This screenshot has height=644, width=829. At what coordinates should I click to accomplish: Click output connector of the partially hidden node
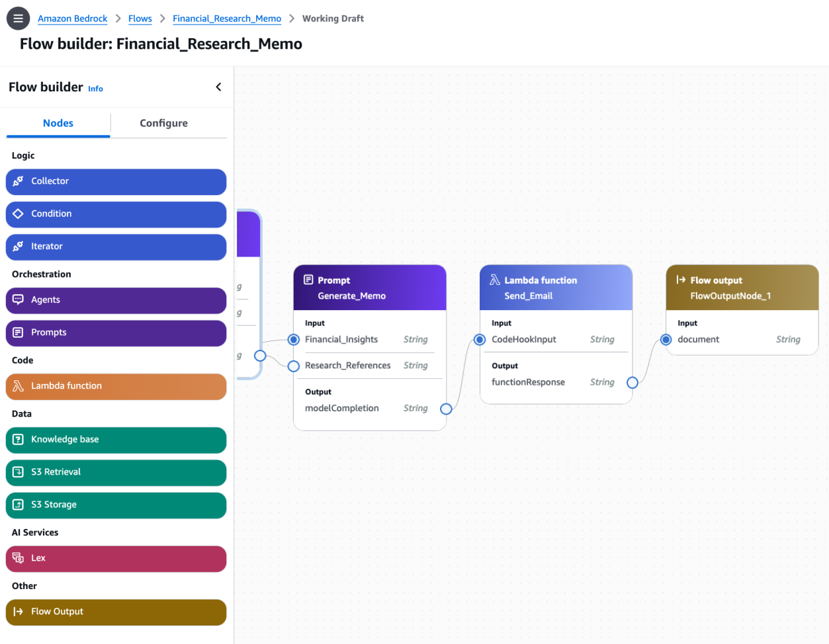point(260,356)
